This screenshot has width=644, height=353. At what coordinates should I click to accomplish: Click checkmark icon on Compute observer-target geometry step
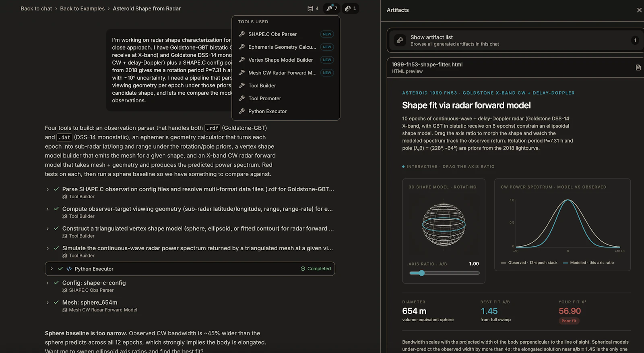click(56, 209)
